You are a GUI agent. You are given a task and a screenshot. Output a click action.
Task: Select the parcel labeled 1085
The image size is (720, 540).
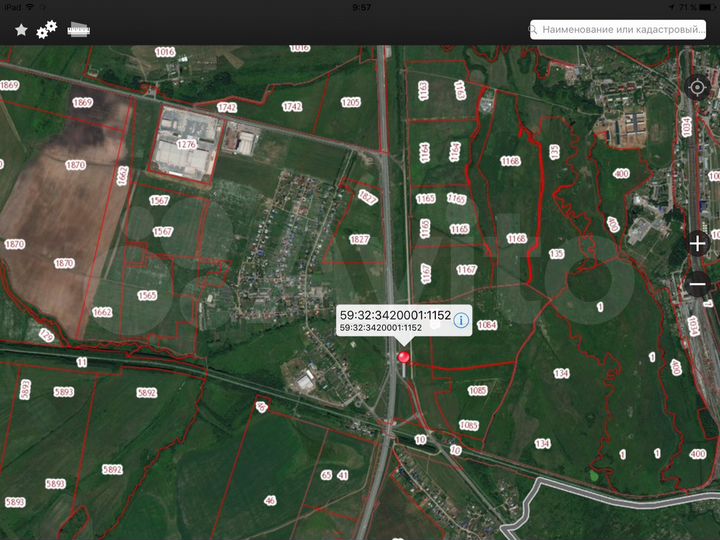pyautogui.click(x=477, y=390)
